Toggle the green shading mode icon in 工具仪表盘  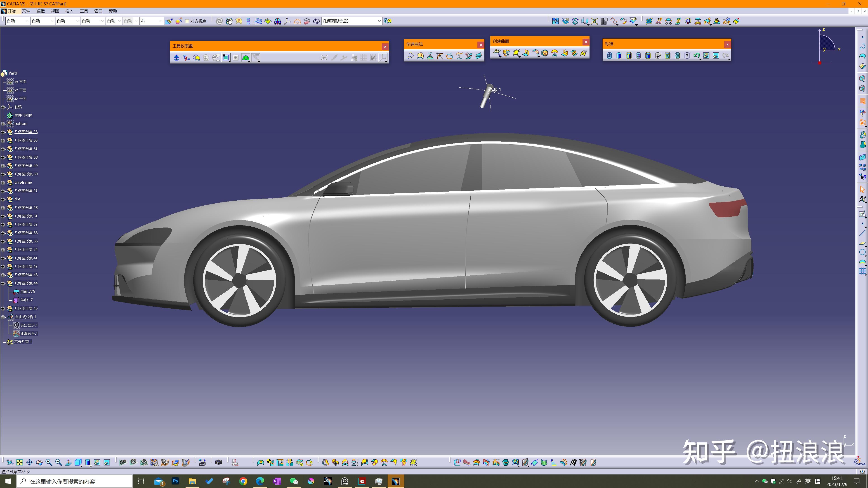246,58
